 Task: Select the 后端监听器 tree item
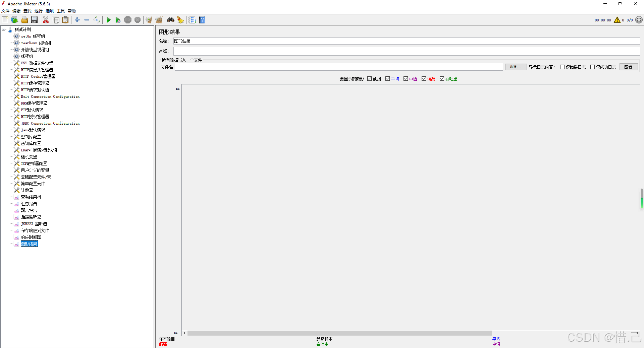(31, 217)
